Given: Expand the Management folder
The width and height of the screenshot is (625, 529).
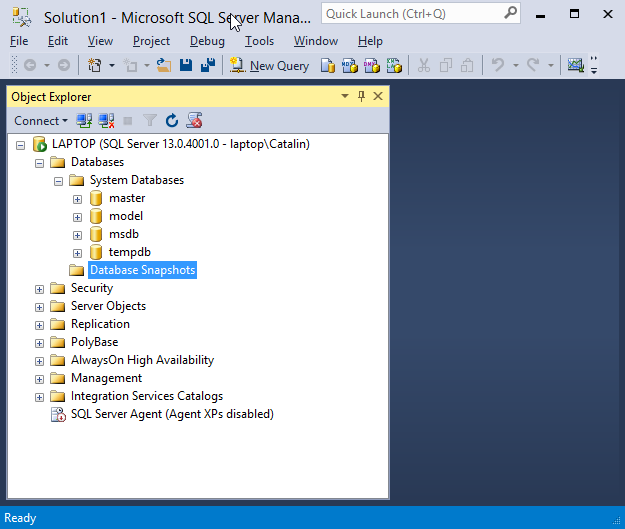Looking at the screenshot, I should (x=39, y=379).
